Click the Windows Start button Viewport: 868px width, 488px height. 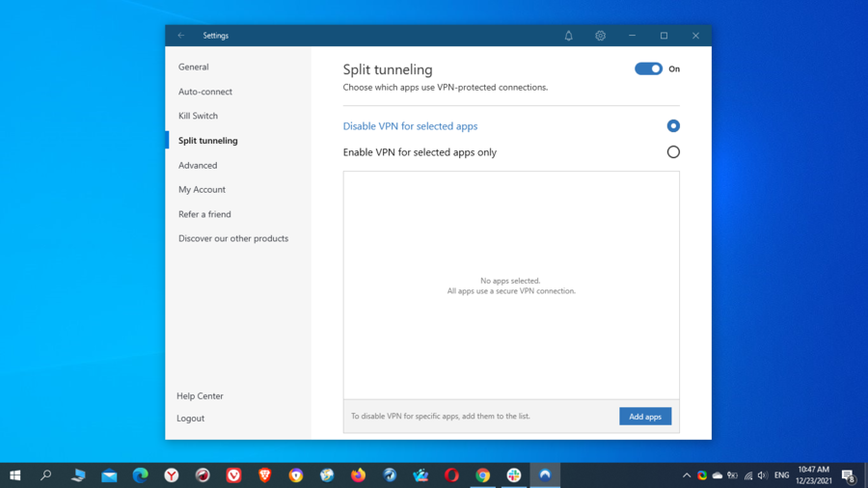(x=15, y=475)
